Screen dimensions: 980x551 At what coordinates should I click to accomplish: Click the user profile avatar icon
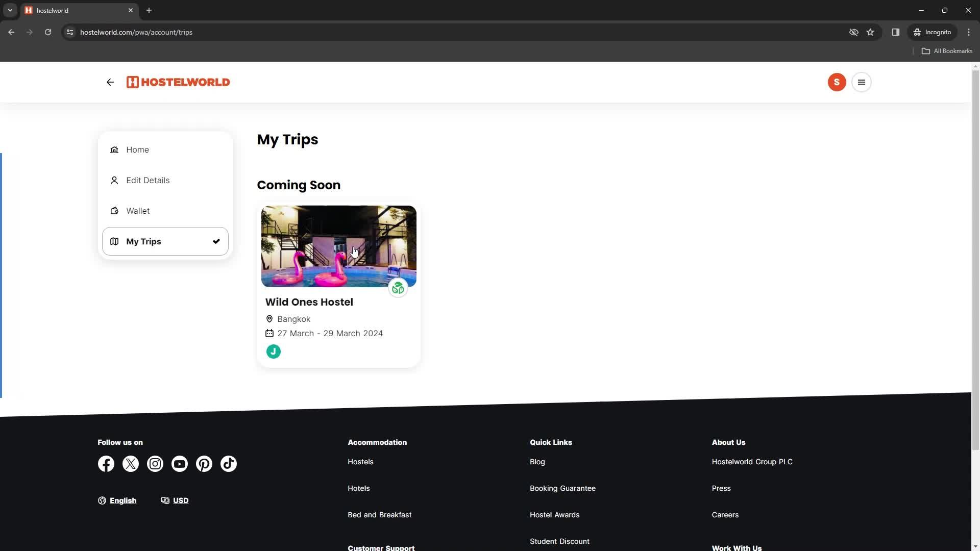837,82
